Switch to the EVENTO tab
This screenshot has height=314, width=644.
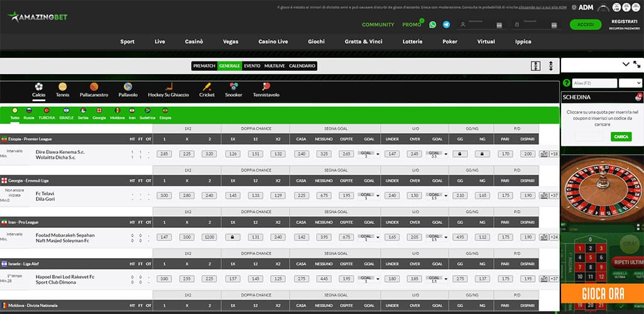[x=252, y=66]
